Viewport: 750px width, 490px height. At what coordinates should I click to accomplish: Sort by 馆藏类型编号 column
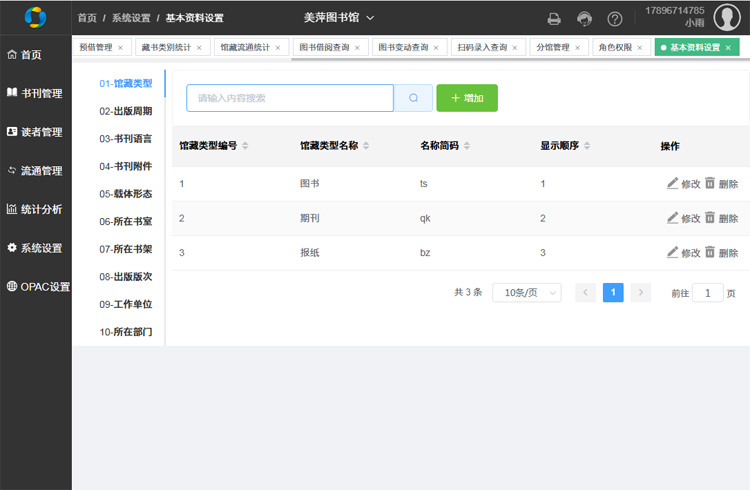(x=245, y=146)
